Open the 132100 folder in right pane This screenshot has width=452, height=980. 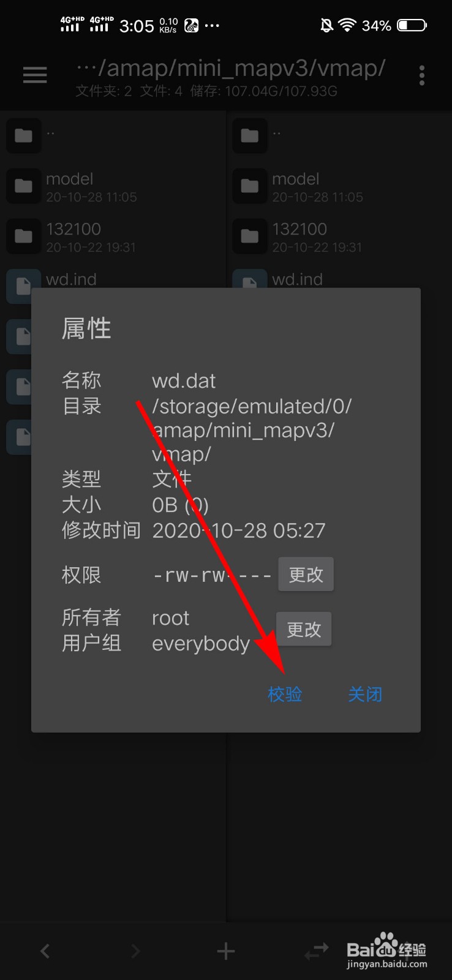pos(339,237)
